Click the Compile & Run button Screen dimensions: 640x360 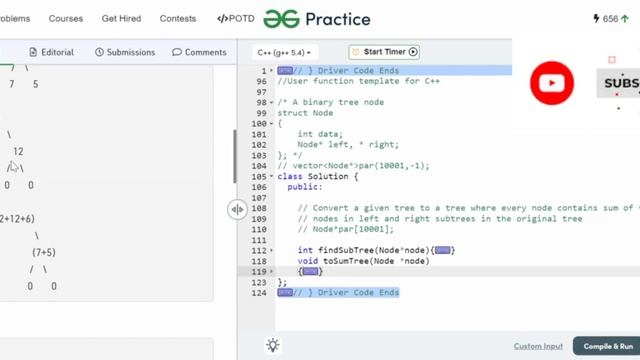(607, 346)
